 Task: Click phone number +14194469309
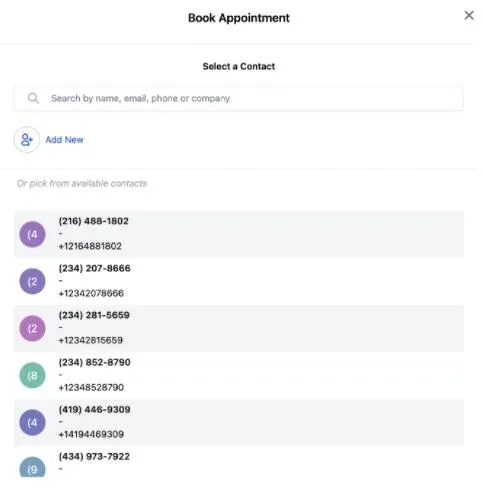(x=91, y=434)
